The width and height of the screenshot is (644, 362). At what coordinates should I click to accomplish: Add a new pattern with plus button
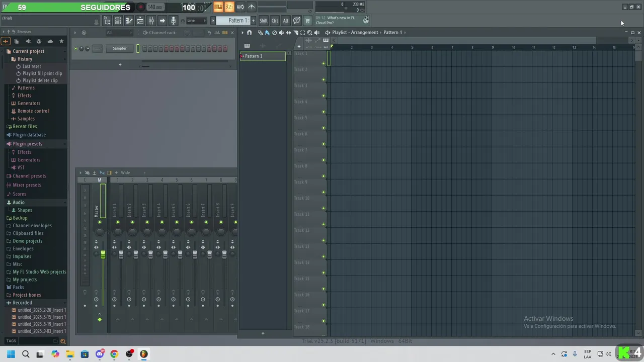coord(253,21)
